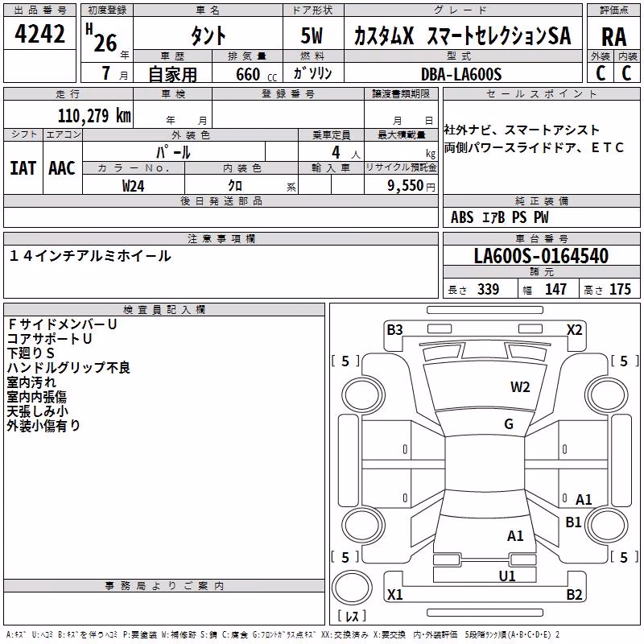
Task: Select mileage 110,279 km
Action: pyautogui.click(x=94, y=116)
